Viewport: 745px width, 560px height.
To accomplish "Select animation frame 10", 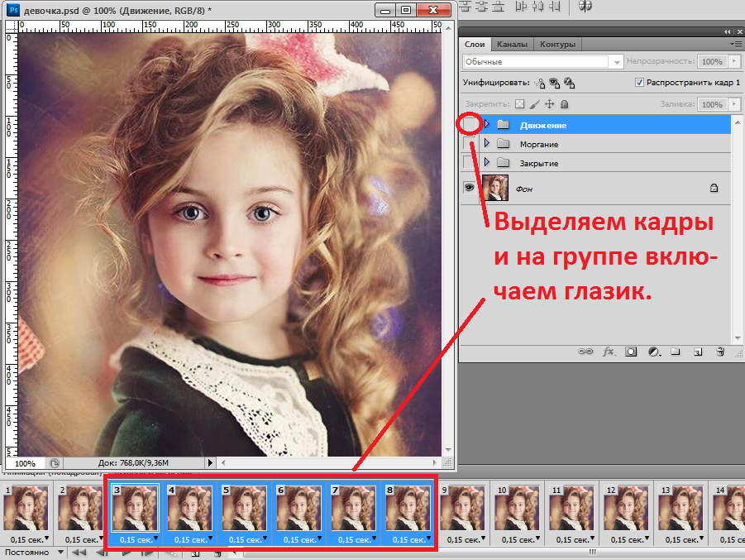I will (518, 508).
